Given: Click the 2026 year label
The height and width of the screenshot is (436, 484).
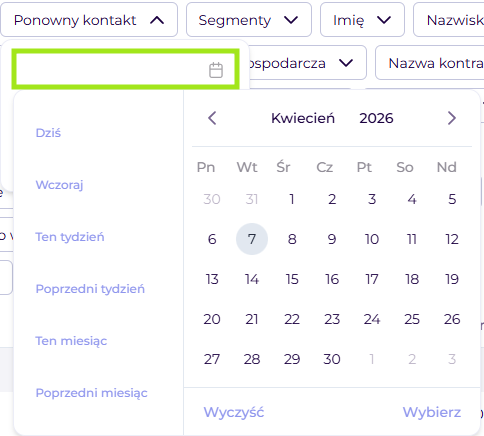Looking at the screenshot, I should (376, 118).
